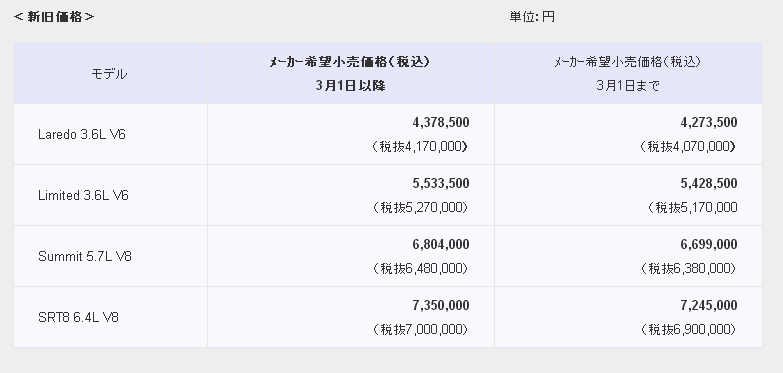Select the old Laredo price 4,273,500
Image resolution: width=783 pixels, height=373 pixels.
[709, 122]
